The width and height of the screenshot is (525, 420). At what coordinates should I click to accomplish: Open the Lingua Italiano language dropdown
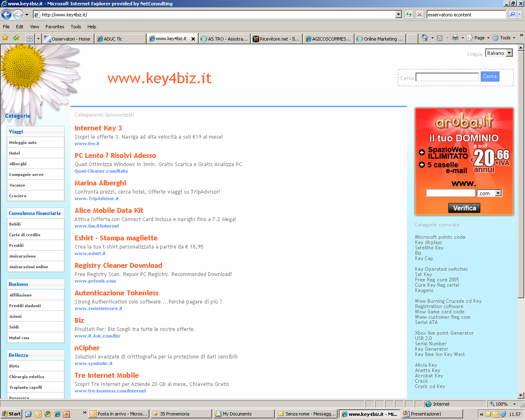499,53
